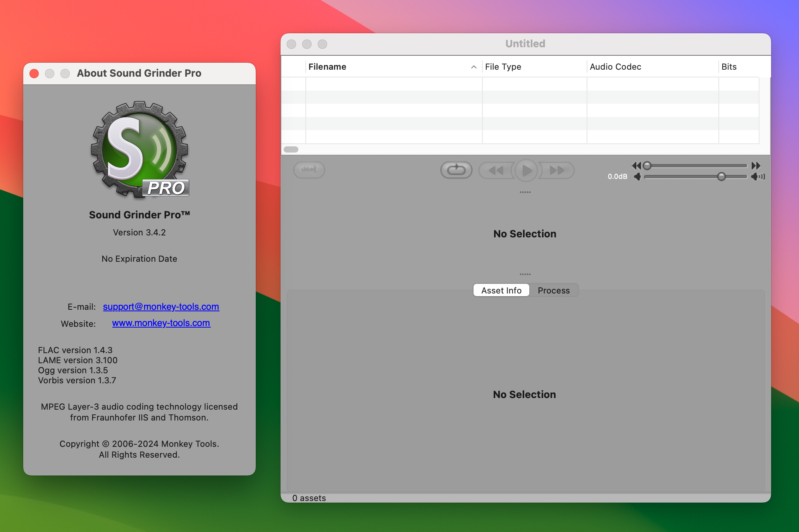Image resolution: width=799 pixels, height=532 pixels.
Task: Sort by the Filename column header
Action: pyautogui.click(x=394, y=67)
